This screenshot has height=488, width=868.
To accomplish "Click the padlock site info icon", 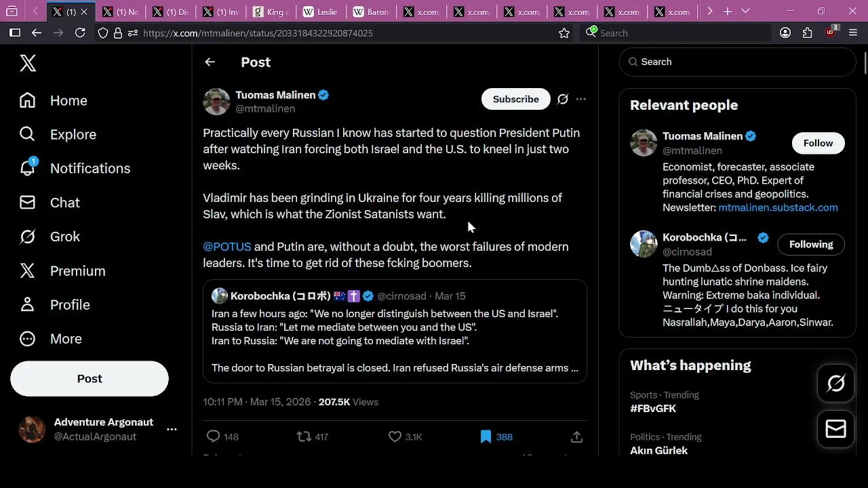I will (118, 33).
